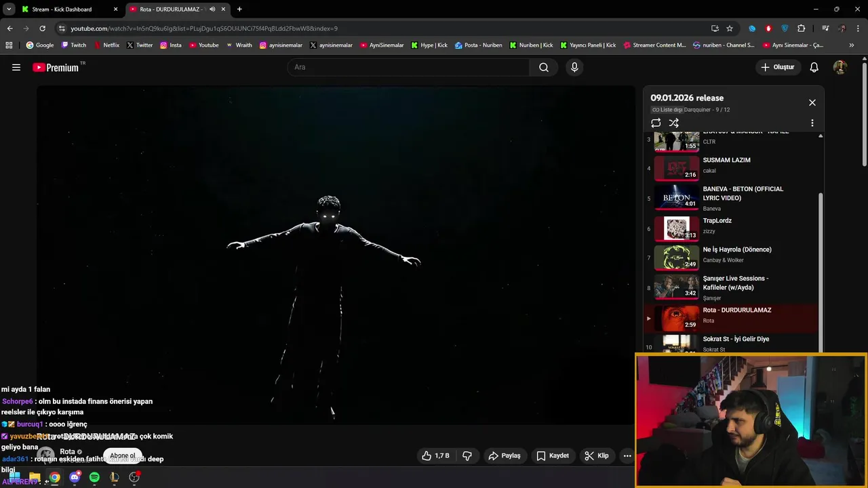
Task: Toggle playlist shuffle
Action: coord(673,123)
